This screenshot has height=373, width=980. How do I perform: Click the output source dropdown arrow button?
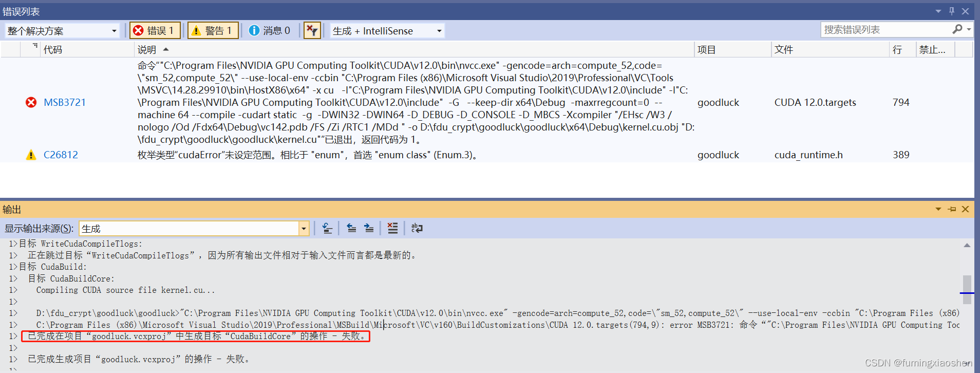pos(304,228)
